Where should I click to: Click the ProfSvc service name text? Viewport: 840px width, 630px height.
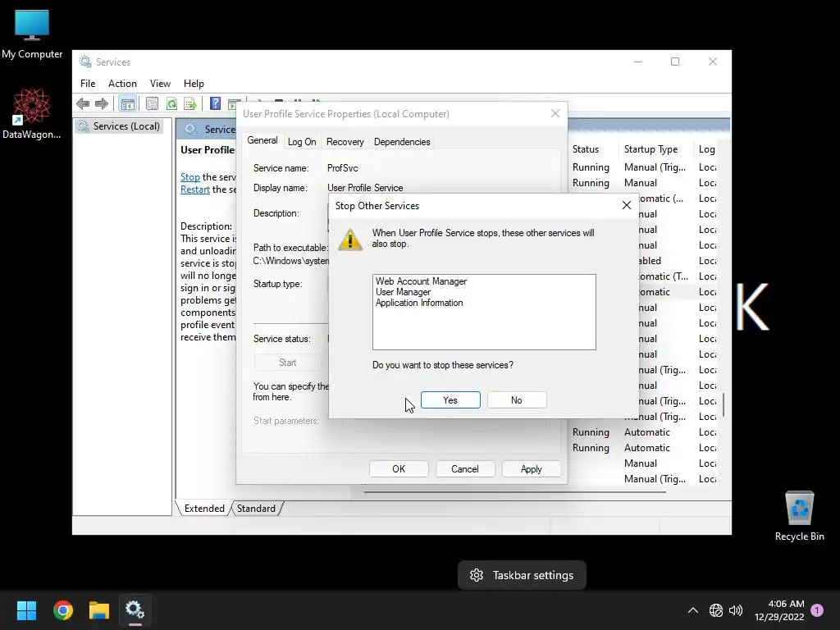tap(342, 168)
